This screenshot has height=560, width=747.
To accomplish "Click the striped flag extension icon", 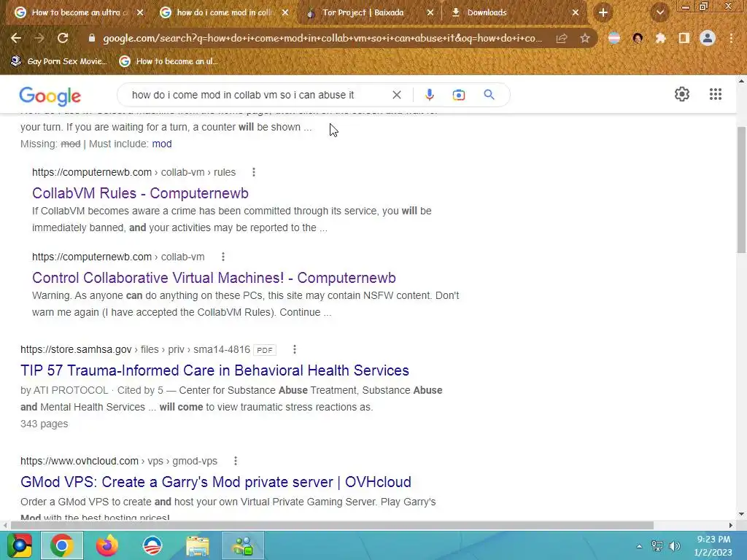I will 614,38.
